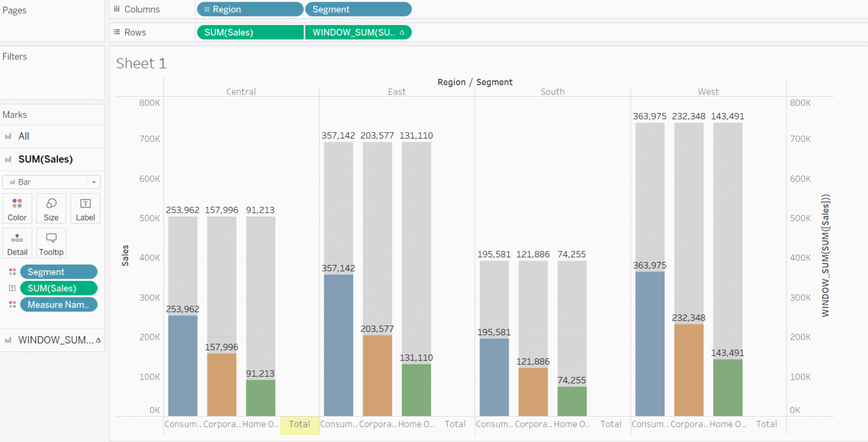Click the color icon beside the Measure Names pill
The height and width of the screenshot is (442, 868).
pos(12,305)
